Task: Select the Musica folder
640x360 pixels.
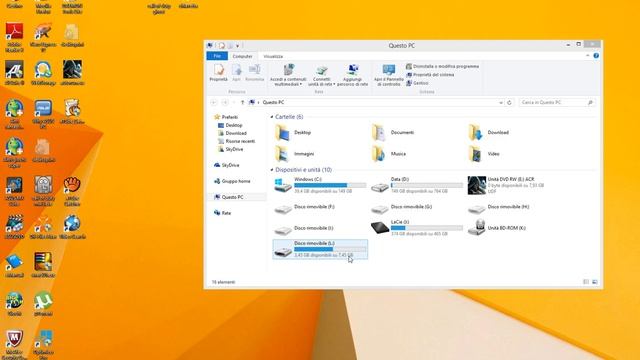Action: pyautogui.click(x=389, y=154)
